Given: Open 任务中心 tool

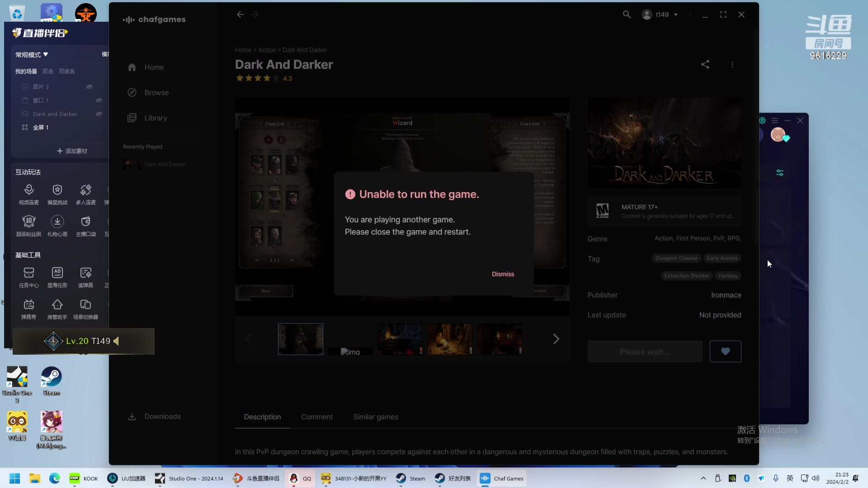Looking at the screenshot, I should (29, 277).
